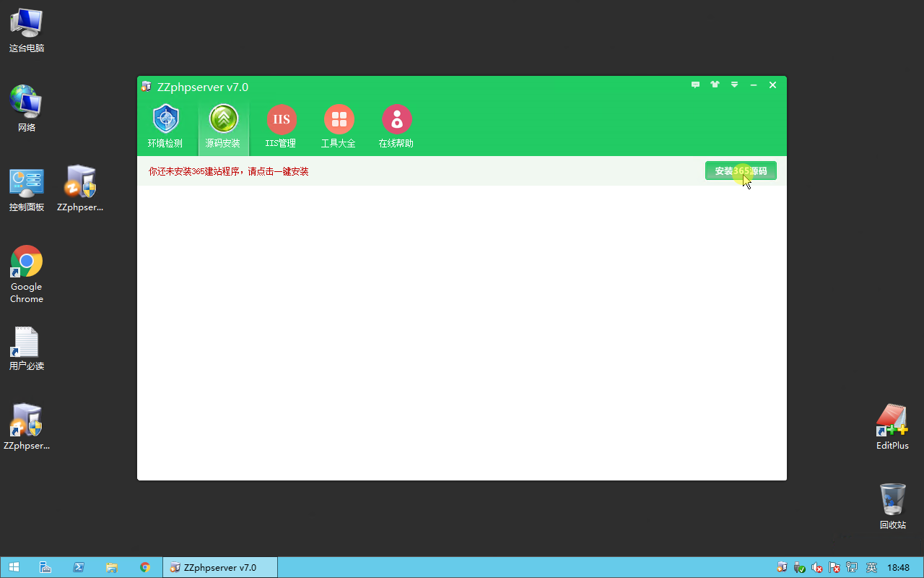924x578 pixels.
Task: Click the network tray icon
Action: pos(852,567)
